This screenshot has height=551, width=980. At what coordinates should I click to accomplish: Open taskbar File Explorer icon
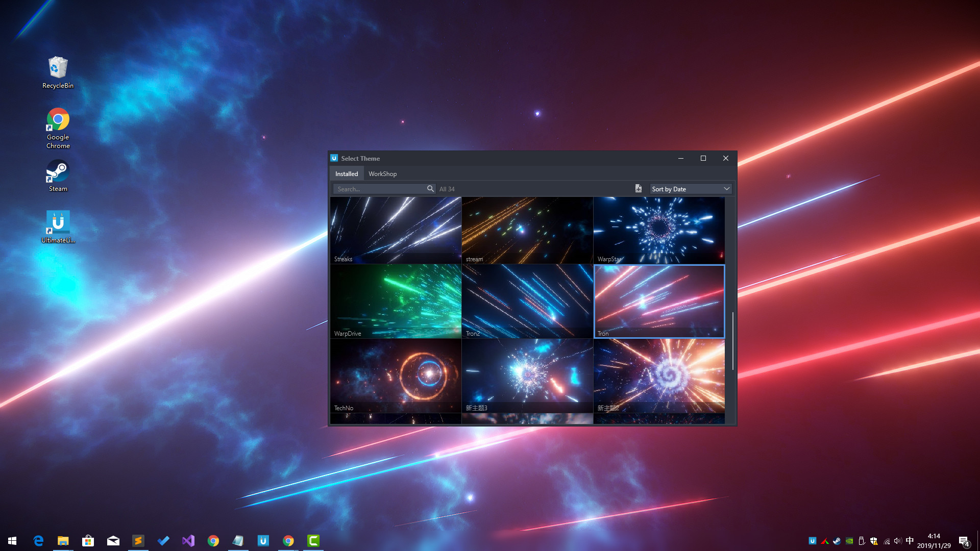63,541
